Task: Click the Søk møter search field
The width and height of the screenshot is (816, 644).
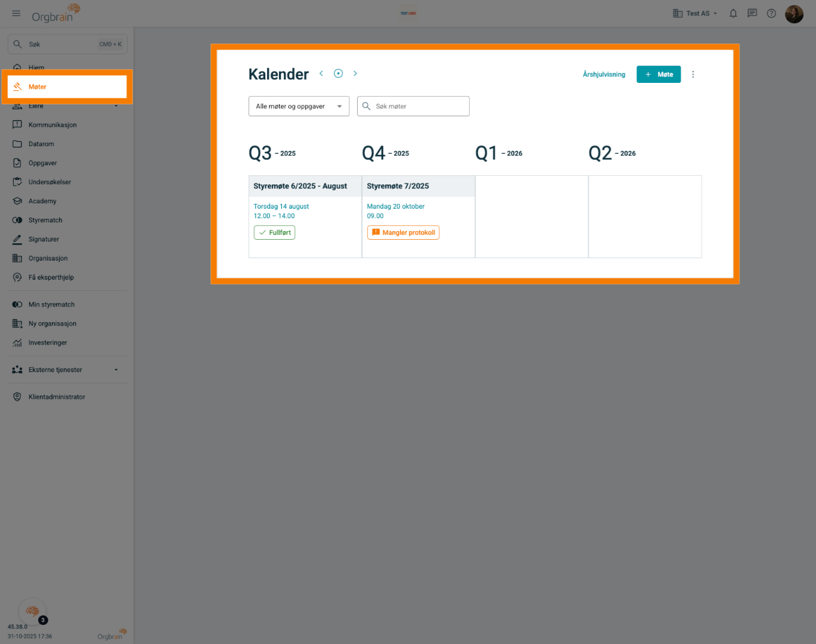Action: coord(413,106)
